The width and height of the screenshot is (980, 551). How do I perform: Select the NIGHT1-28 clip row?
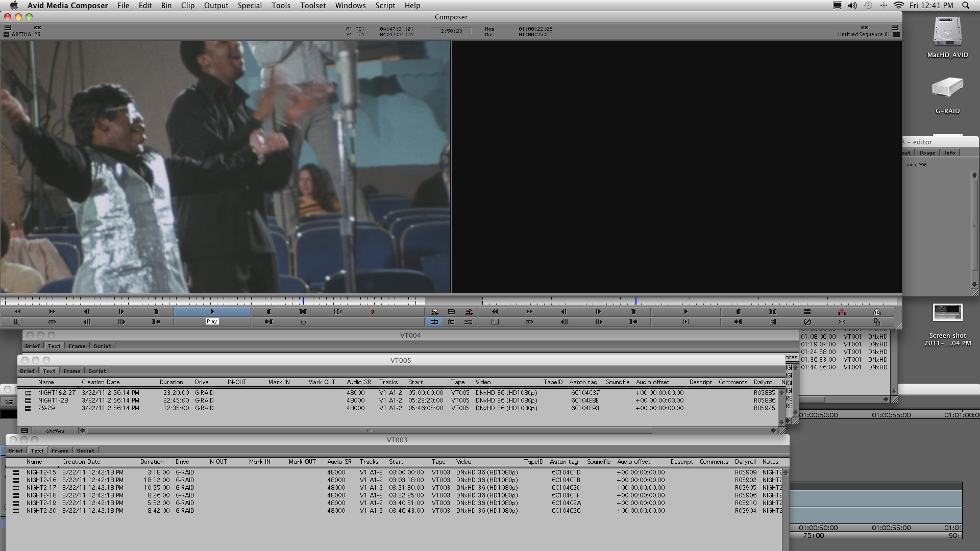[53, 400]
